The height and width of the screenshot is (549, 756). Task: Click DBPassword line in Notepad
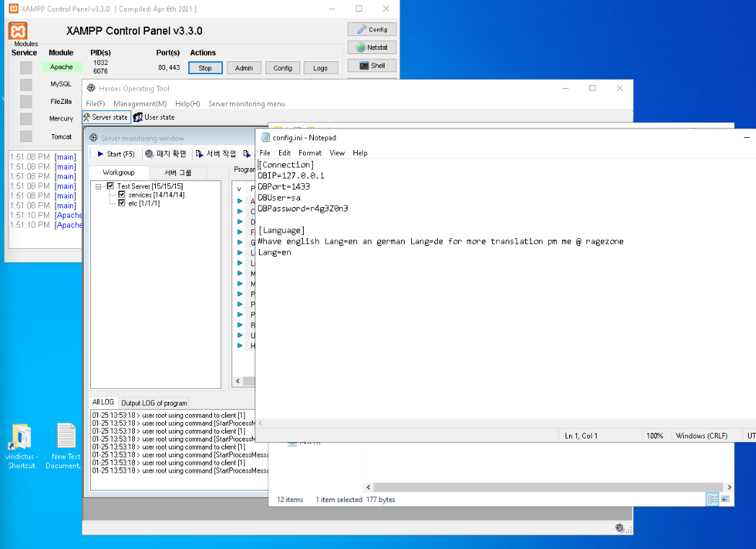point(303,208)
